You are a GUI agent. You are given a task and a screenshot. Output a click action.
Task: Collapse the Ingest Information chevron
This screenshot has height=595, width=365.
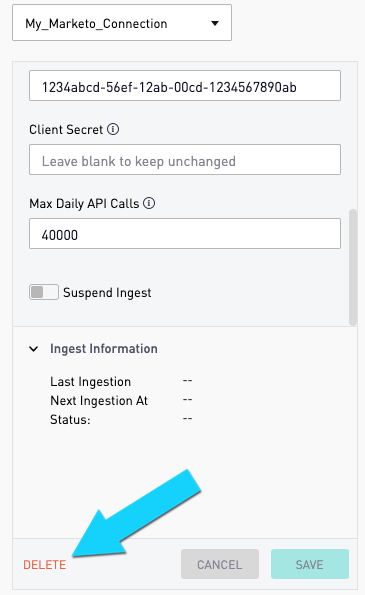click(x=34, y=349)
